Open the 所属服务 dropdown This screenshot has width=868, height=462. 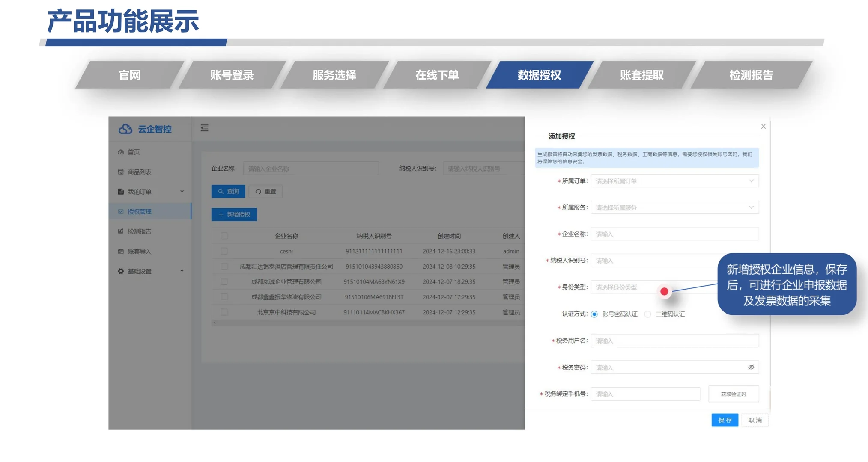[x=674, y=207]
